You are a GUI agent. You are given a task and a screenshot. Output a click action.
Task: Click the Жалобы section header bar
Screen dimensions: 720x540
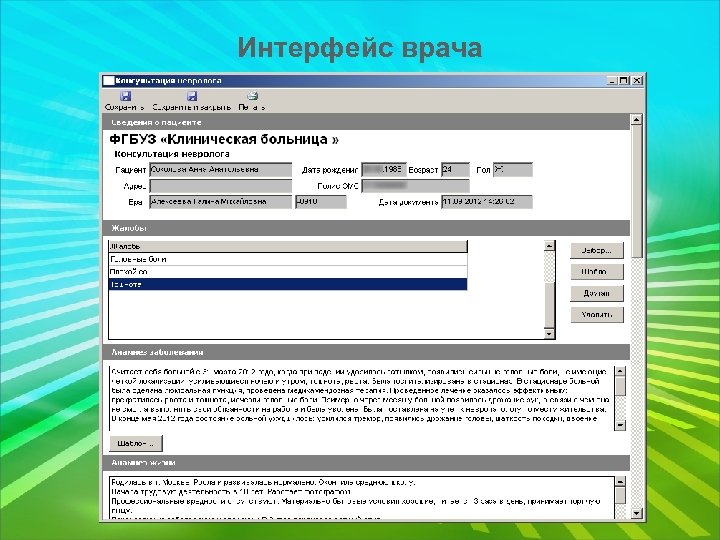[x=366, y=228]
